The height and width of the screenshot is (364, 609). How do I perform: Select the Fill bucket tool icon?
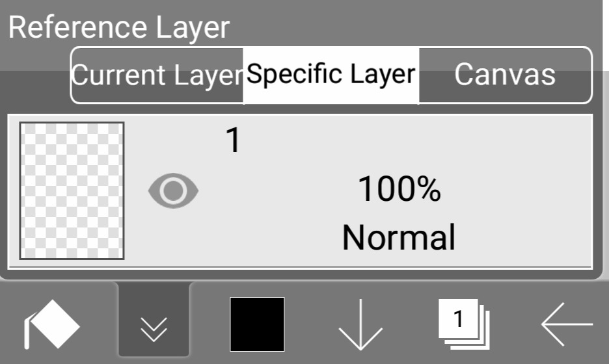pos(51,324)
